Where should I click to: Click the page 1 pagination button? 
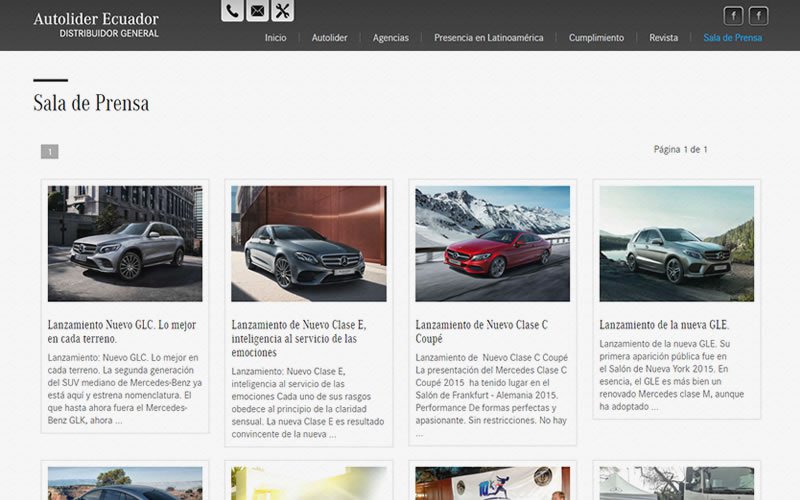pos(49,152)
